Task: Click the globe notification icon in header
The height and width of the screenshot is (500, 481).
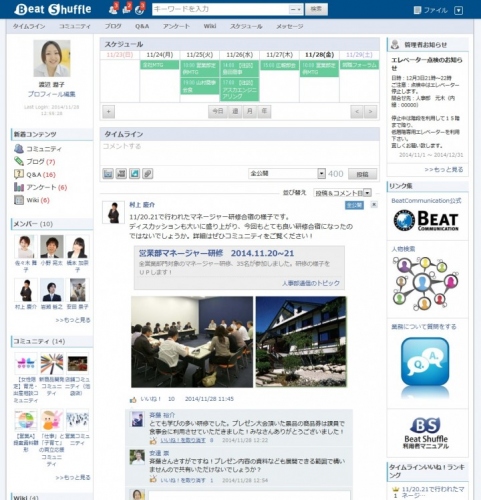Action: tap(140, 9)
